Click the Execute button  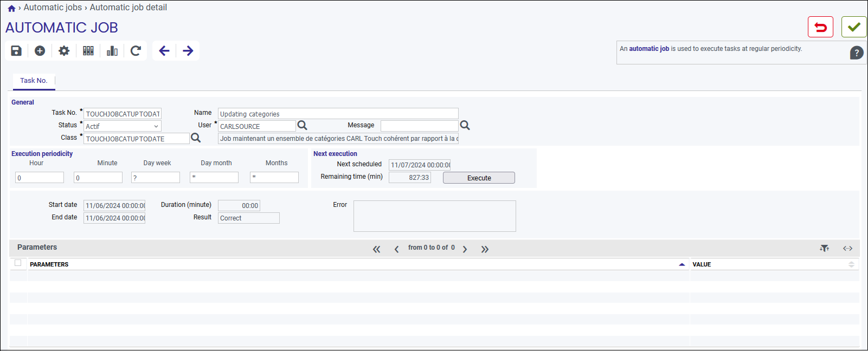tap(479, 178)
